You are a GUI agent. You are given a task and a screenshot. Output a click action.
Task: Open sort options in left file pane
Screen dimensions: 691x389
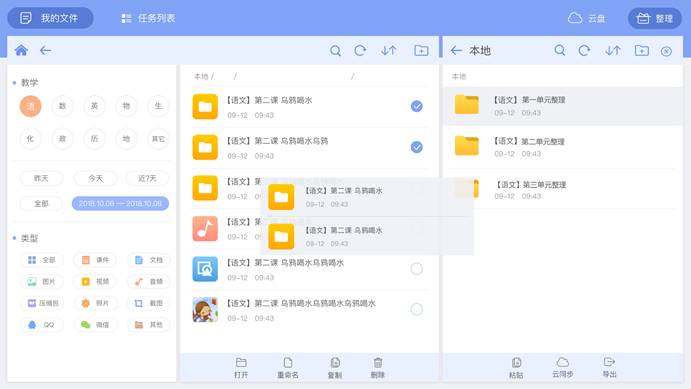point(389,51)
